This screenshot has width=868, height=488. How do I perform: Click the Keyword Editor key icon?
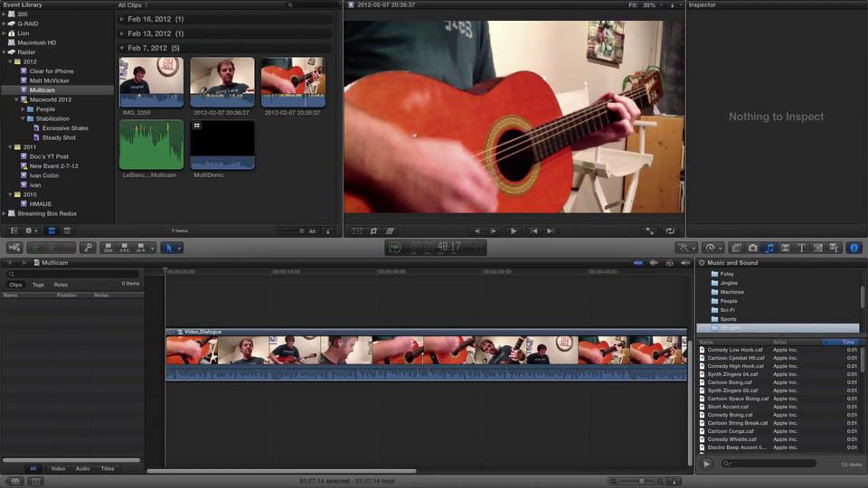tap(88, 248)
